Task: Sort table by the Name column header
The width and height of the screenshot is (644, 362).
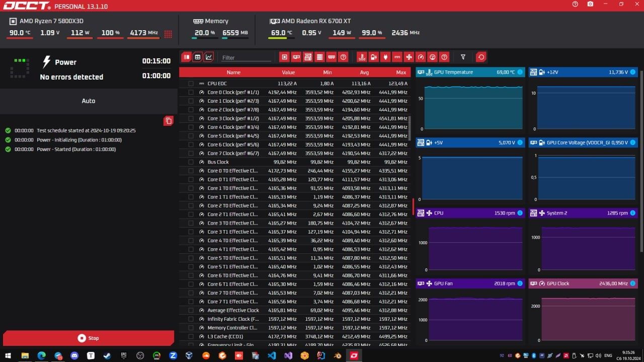Action: [233, 72]
